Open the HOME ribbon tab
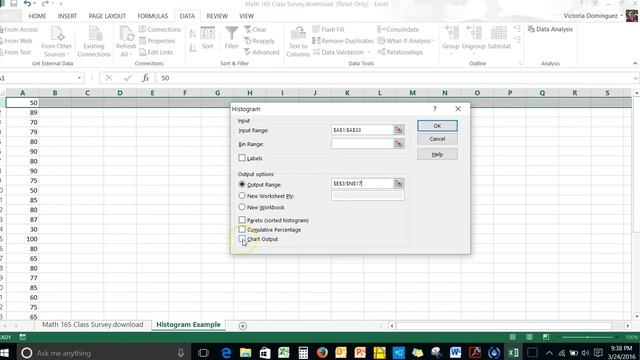The height and width of the screenshot is (360, 640). (x=37, y=16)
